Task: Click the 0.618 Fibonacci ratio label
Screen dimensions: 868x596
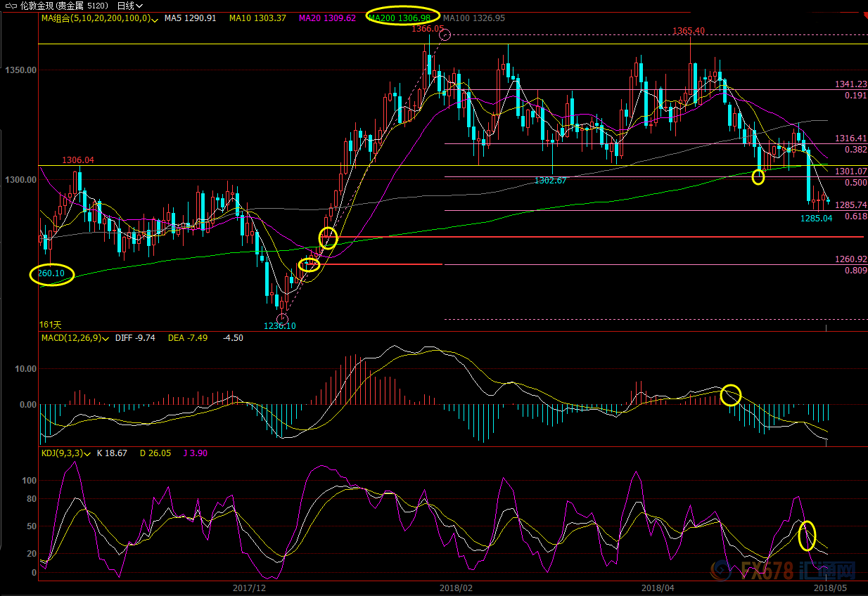Action: pyautogui.click(x=856, y=216)
